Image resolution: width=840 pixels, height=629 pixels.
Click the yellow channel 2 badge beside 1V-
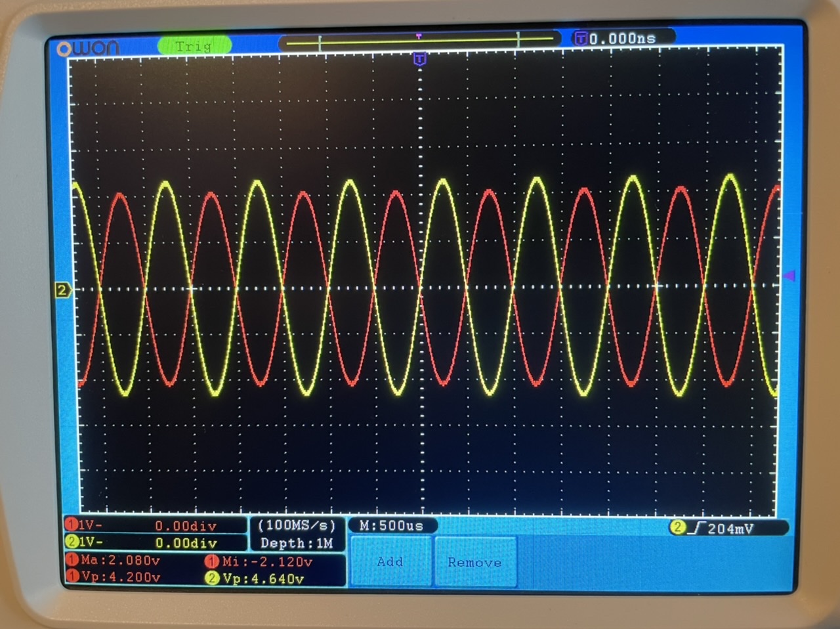click(72, 542)
